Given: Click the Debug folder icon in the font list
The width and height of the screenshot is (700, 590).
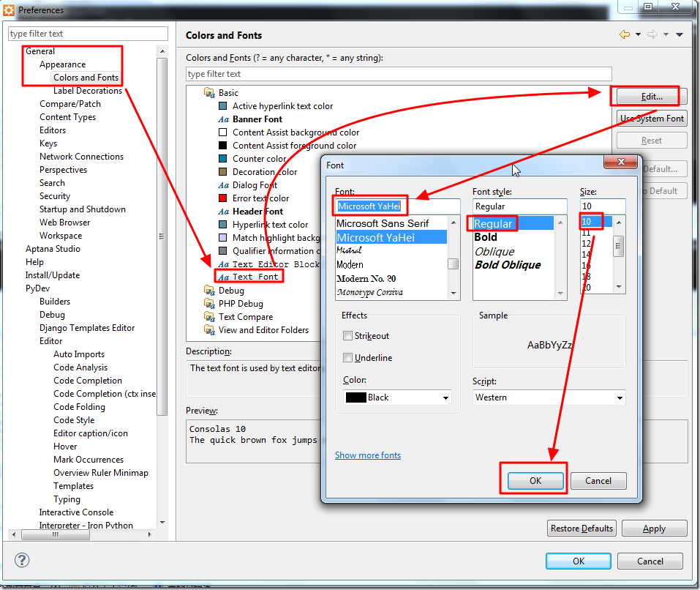Looking at the screenshot, I should (x=209, y=291).
